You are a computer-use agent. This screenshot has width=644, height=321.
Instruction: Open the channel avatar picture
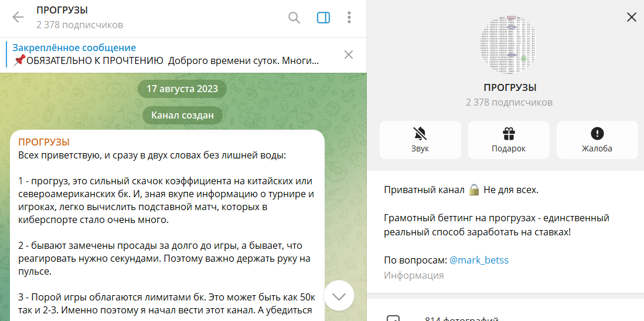point(510,44)
